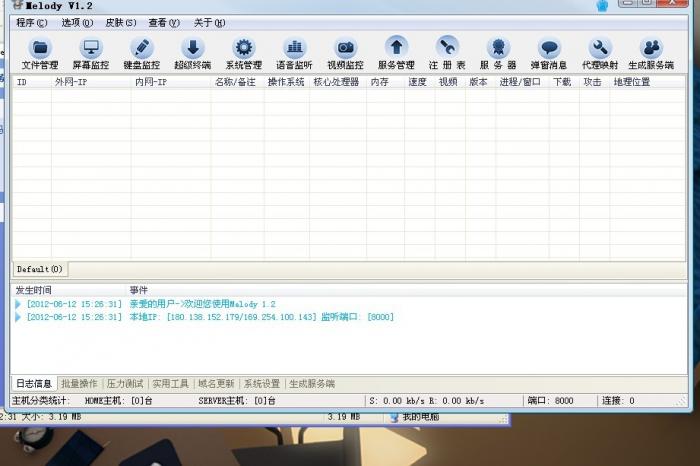Screen dimensions: 700x466
Task: Open the 弹窗消息 message bubble tool
Action: click(549, 53)
